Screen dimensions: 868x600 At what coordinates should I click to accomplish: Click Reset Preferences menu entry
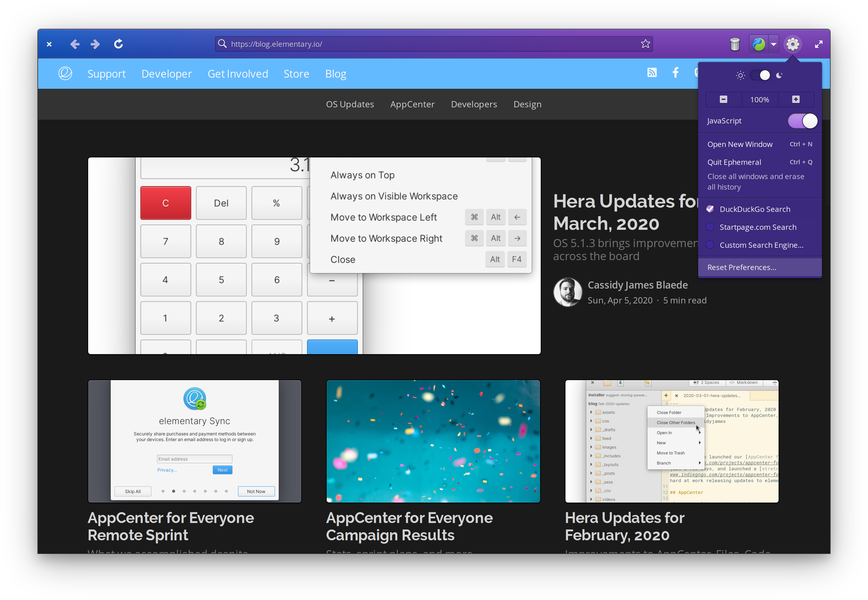coord(741,267)
